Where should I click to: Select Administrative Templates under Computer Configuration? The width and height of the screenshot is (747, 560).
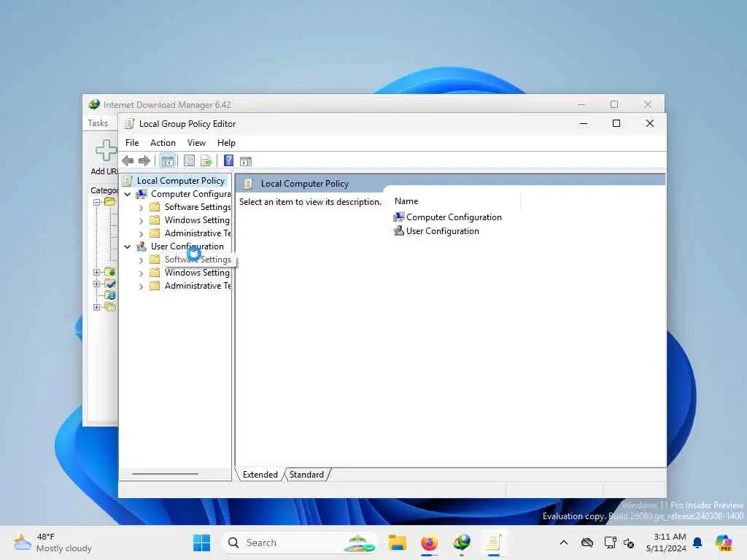point(197,233)
